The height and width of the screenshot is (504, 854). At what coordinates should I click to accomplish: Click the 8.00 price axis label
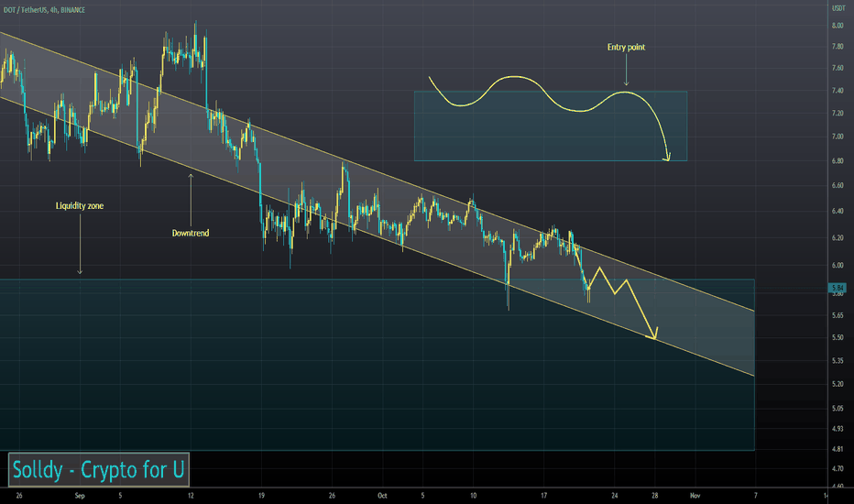tap(838, 26)
